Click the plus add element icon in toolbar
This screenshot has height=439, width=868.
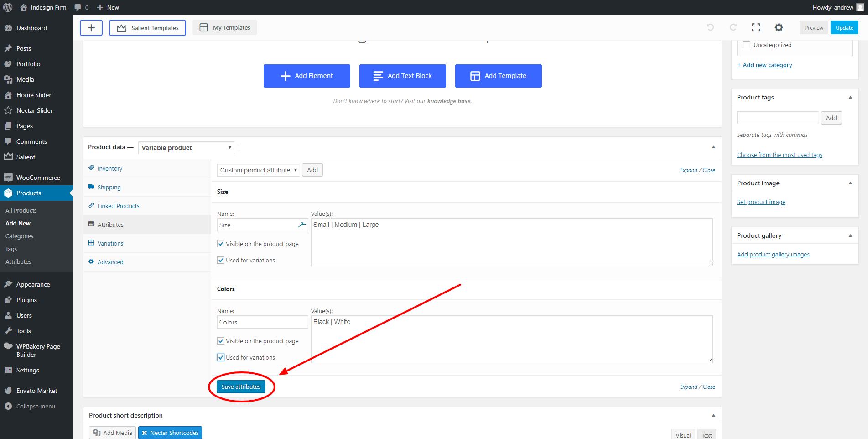click(x=91, y=28)
